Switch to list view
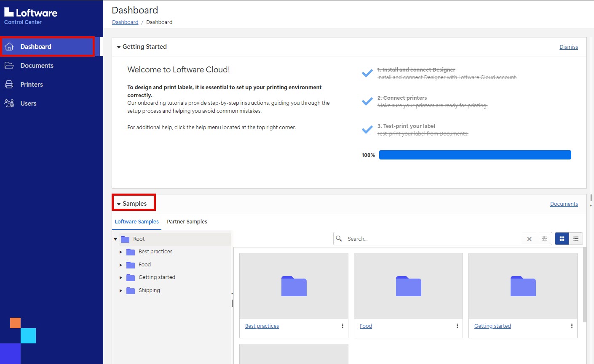This screenshot has width=594, height=364. click(x=576, y=239)
